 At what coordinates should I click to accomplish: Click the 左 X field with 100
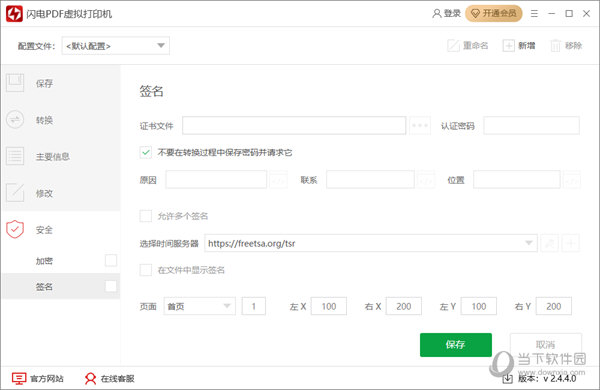pyautogui.click(x=329, y=306)
